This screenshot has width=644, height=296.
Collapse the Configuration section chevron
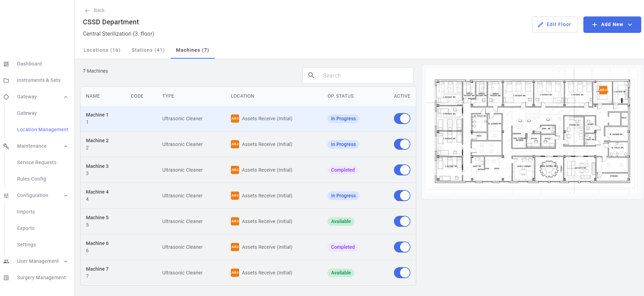pyautogui.click(x=66, y=196)
